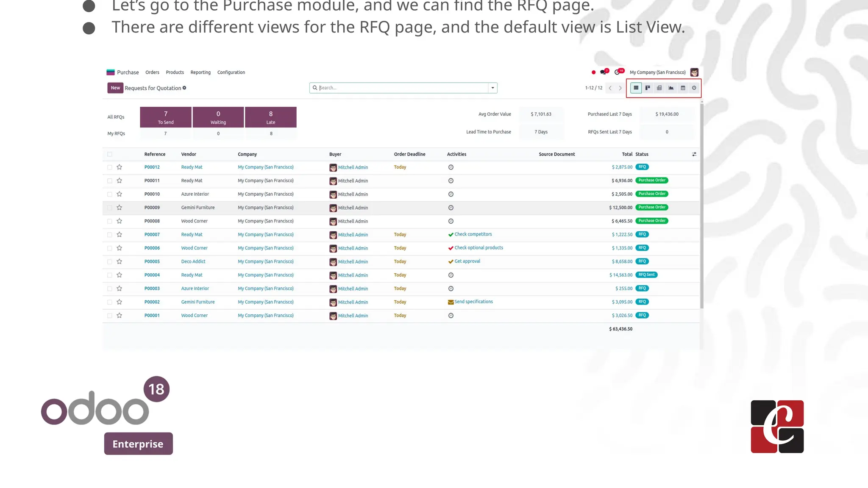The image size is (868, 488).
Task: Select the P00006 row checkbox
Action: 110,248
